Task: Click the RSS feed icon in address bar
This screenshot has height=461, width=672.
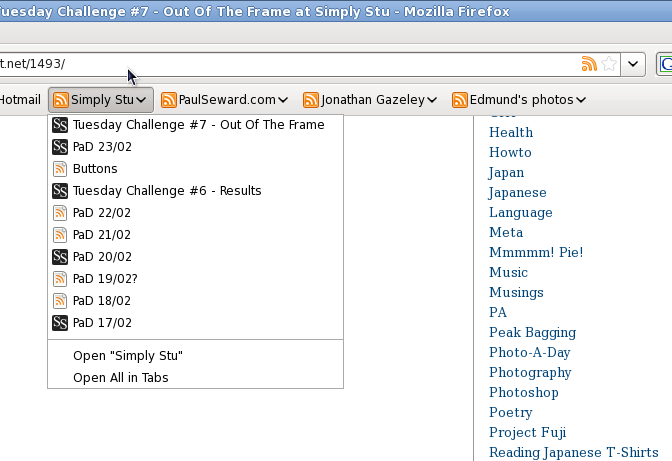Action: point(589,64)
